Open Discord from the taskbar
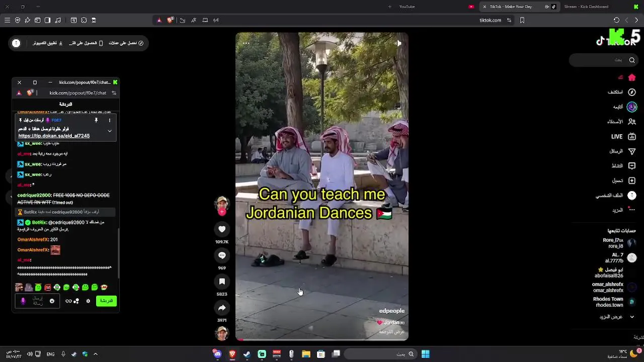This screenshot has width=644, height=362. 217,354
